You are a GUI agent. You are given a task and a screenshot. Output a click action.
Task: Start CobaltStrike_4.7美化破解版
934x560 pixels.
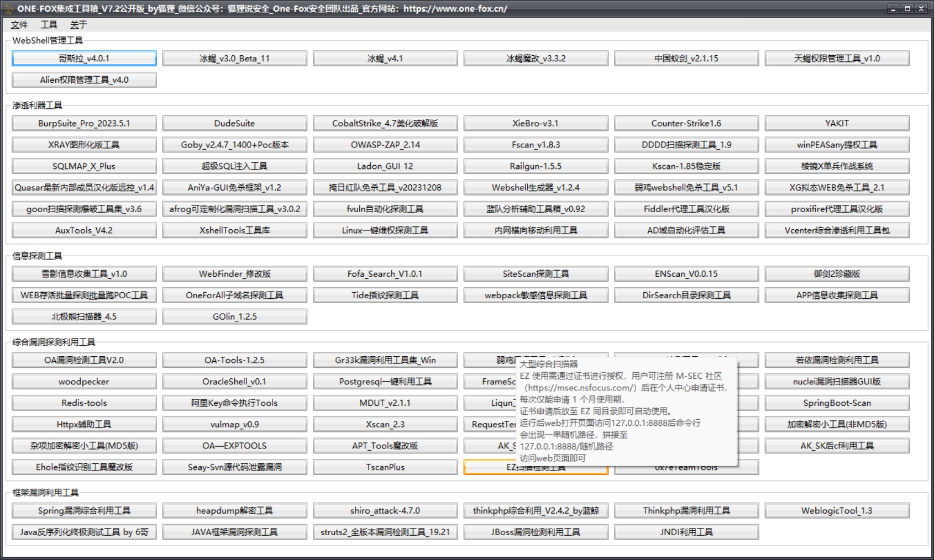pyautogui.click(x=385, y=124)
